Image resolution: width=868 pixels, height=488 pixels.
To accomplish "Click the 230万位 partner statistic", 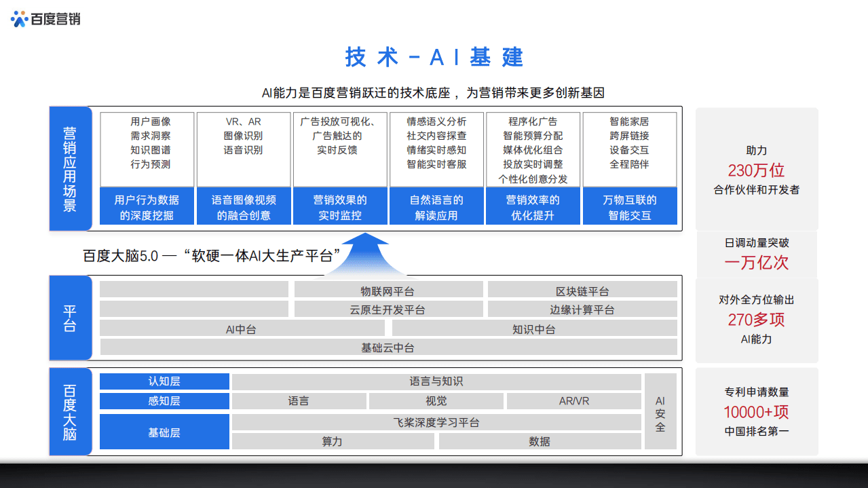I will pyautogui.click(x=756, y=170).
